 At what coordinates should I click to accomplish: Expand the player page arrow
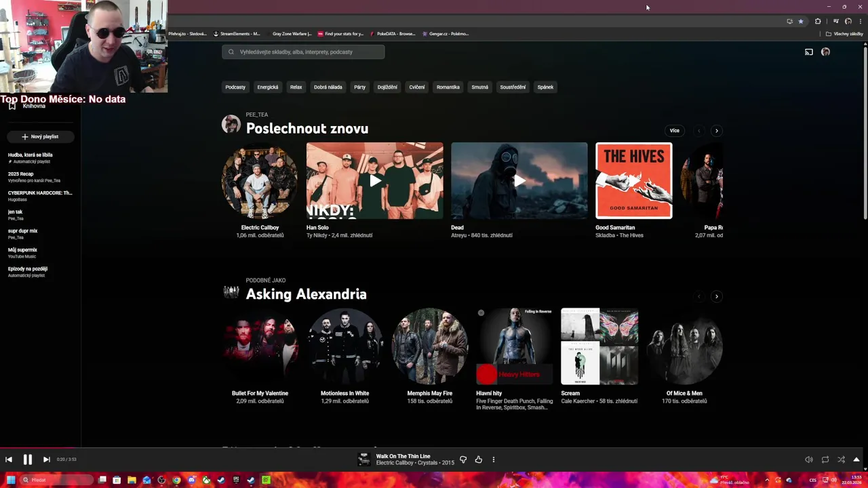click(856, 460)
